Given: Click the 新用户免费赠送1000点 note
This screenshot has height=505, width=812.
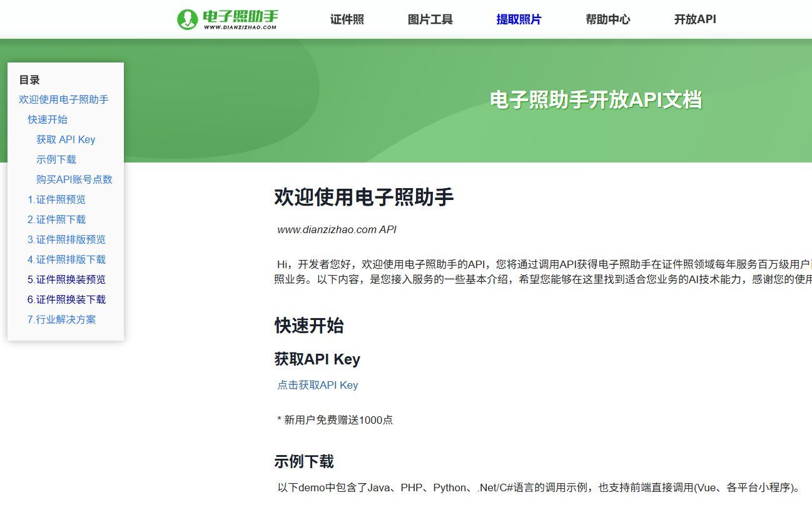Looking at the screenshot, I should click(x=335, y=420).
